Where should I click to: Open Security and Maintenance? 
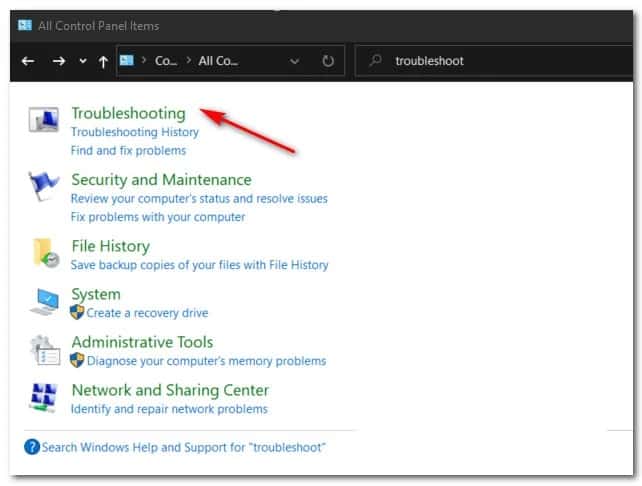coord(161,180)
